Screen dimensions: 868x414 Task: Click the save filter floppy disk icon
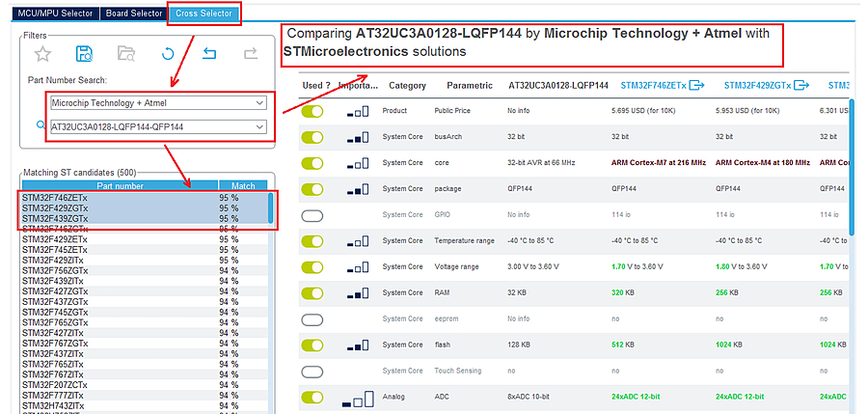click(84, 54)
